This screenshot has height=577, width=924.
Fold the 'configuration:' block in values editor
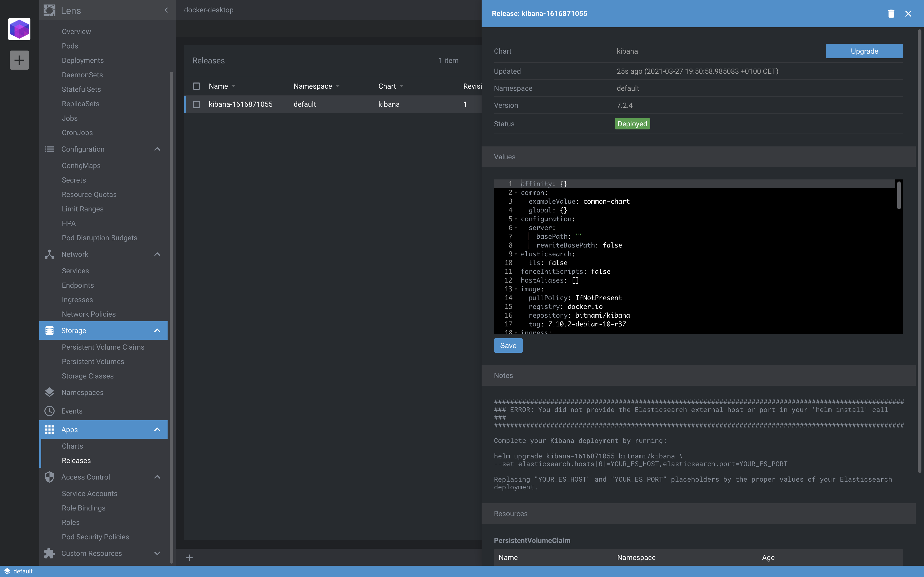[516, 219]
